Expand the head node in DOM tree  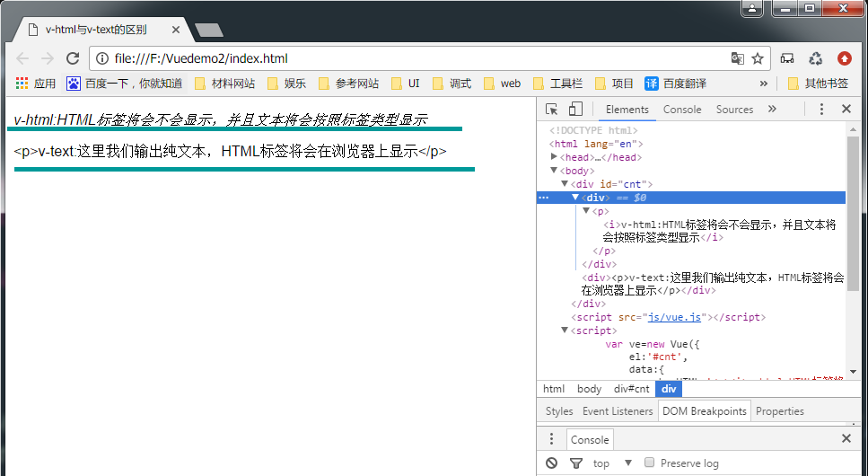coord(554,157)
